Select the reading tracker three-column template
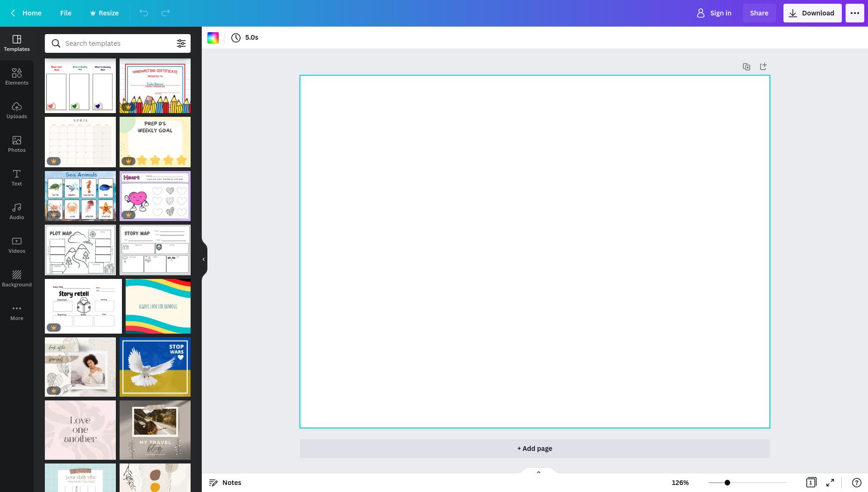 click(80, 86)
